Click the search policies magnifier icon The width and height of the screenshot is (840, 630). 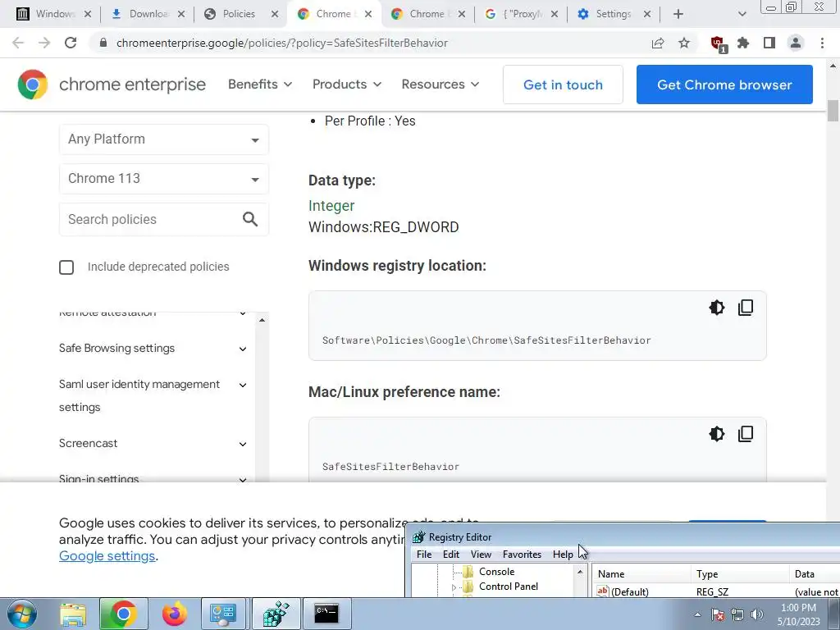[x=250, y=219]
